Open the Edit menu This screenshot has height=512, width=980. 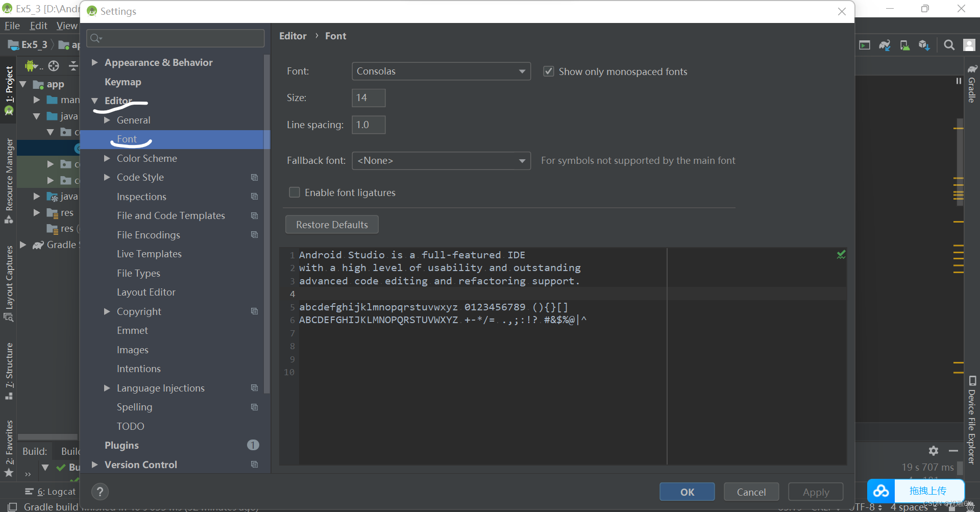(x=39, y=26)
